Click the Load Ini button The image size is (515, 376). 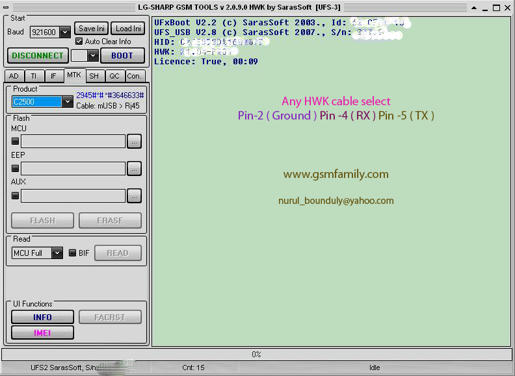point(128,29)
